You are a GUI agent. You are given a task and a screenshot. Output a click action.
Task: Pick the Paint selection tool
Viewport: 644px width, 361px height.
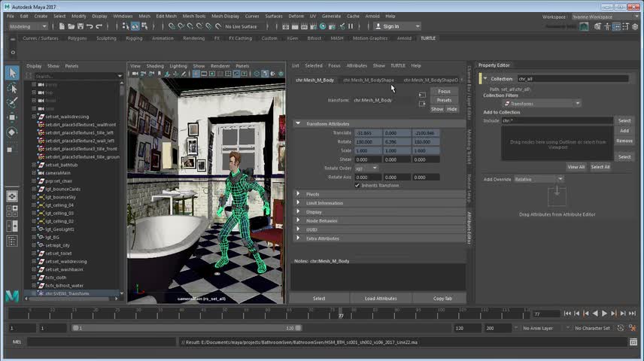[12, 102]
